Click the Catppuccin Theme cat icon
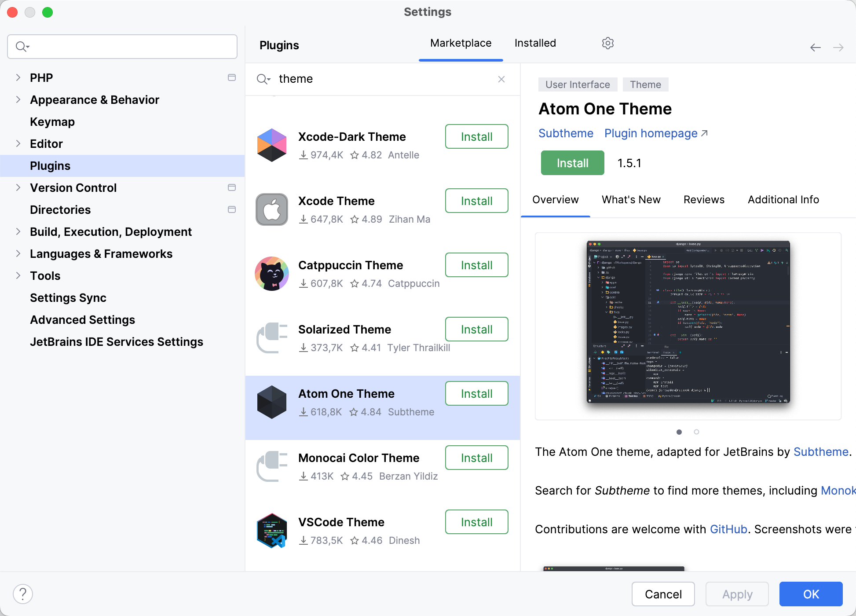Viewport: 856px width, 616px height. pos(272,274)
